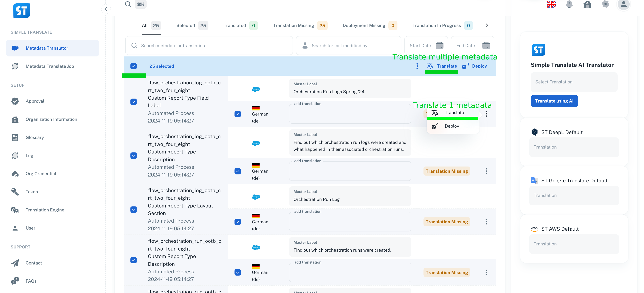644x293 pixels.
Task: Uncheck the Custom Report Type Layout Section row
Action: tap(134, 209)
